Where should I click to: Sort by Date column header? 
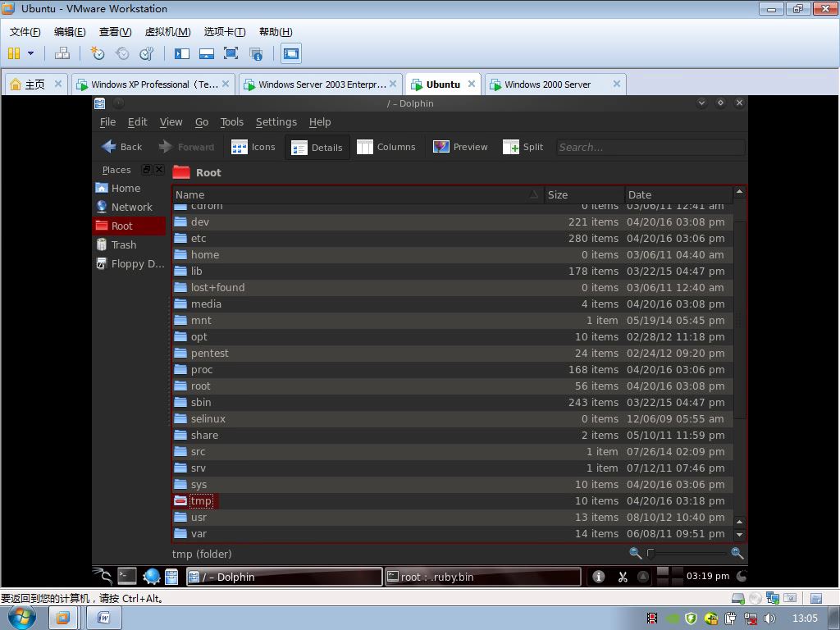678,195
